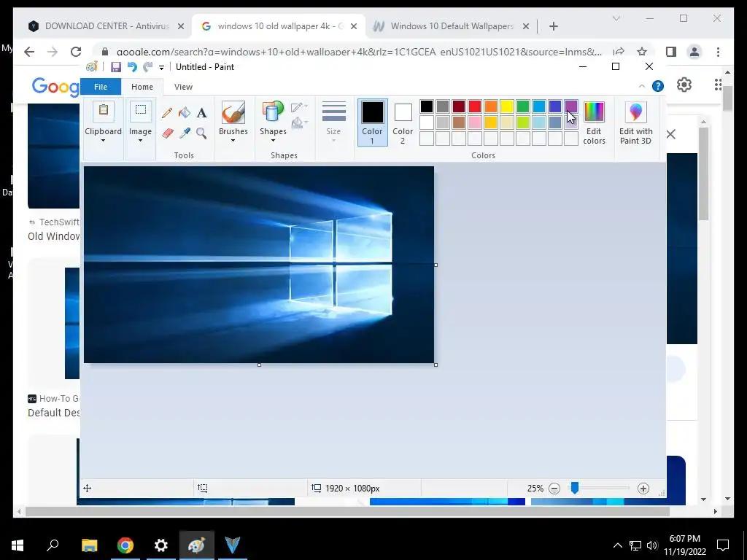
Task: Choose the purple color swatch
Action: pos(570,106)
